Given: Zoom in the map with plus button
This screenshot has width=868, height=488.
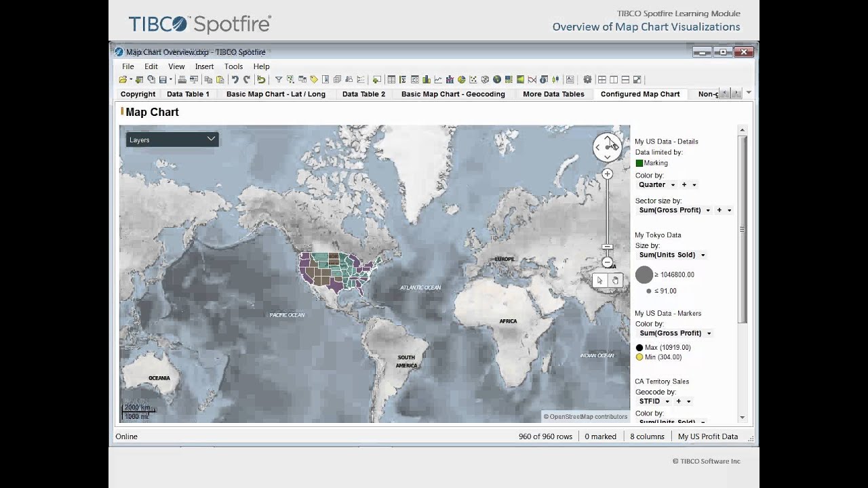Looking at the screenshot, I should [608, 174].
